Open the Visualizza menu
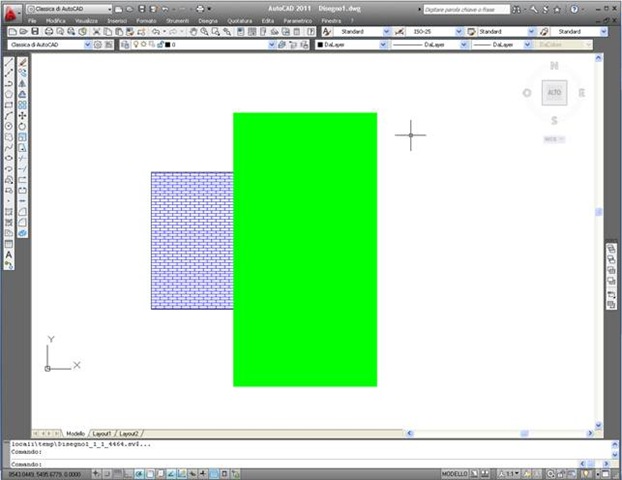Image resolution: width=622 pixels, height=480 pixels. pos(86,21)
